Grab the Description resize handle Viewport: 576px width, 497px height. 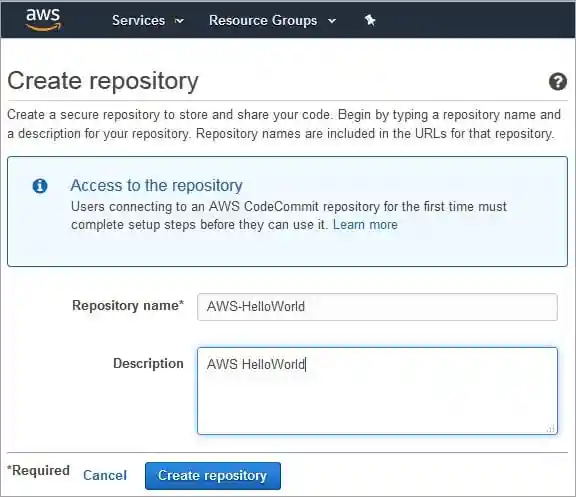point(551,428)
